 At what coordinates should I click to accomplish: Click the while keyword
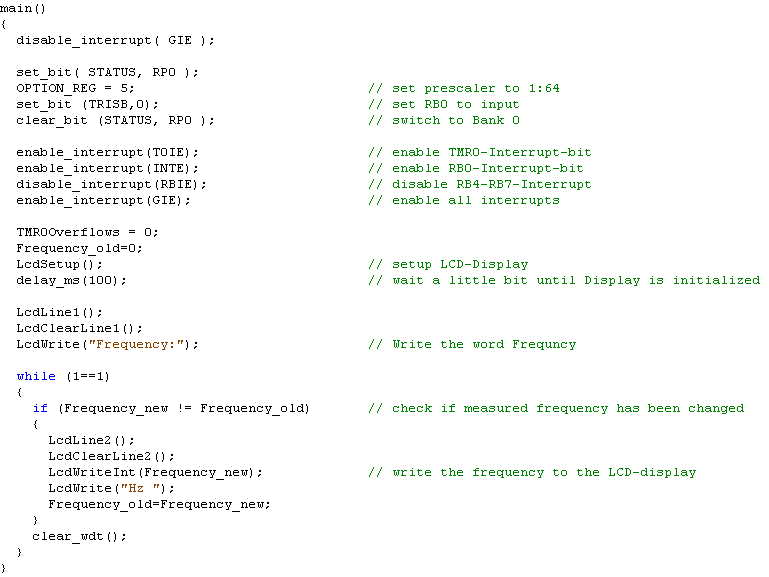point(36,376)
